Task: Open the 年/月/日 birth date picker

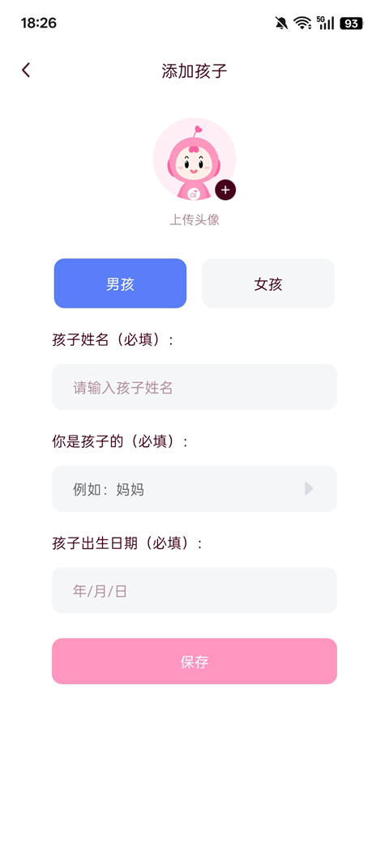Action: point(194,590)
